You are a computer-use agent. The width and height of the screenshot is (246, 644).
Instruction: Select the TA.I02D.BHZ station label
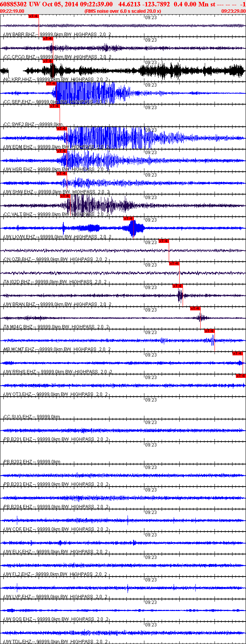(55, 282)
